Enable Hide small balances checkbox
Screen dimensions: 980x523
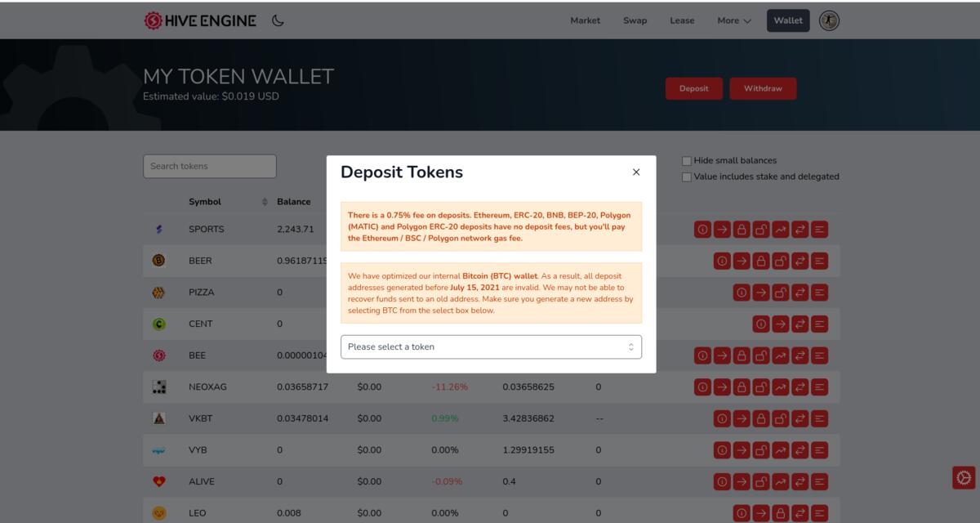(x=687, y=161)
